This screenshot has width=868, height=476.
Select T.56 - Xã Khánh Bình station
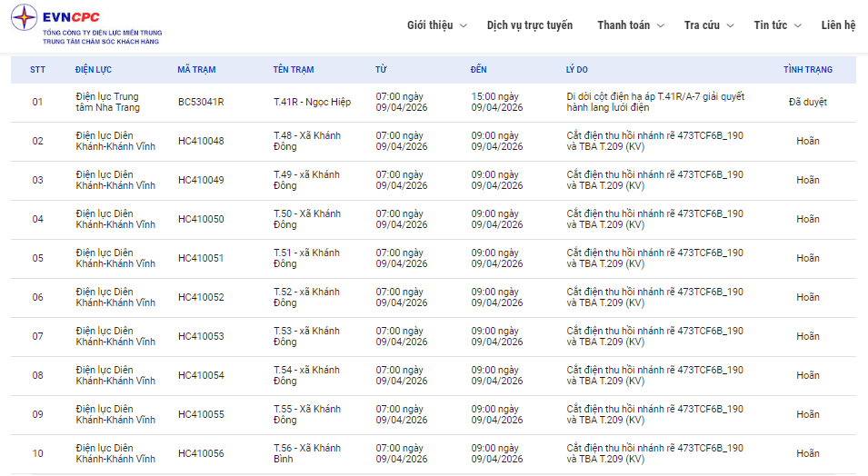pos(307,453)
